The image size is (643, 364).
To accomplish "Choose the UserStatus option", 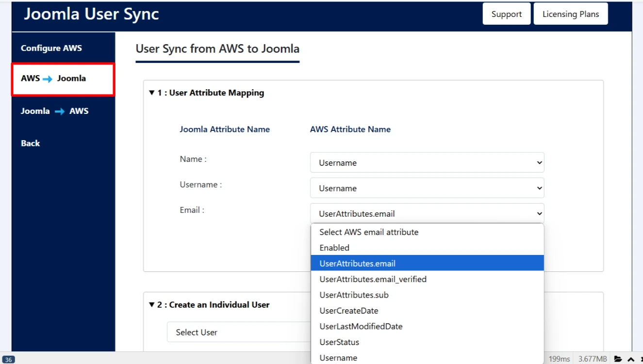I will click(427, 342).
